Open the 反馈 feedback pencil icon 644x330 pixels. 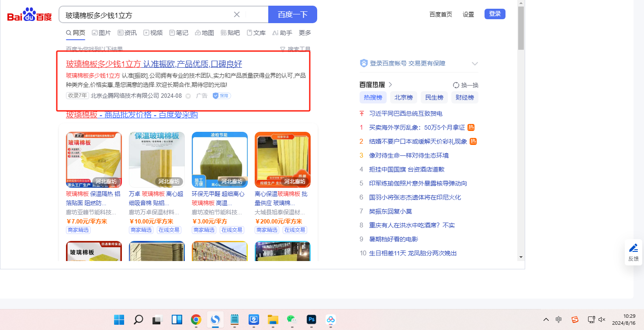click(x=633, y=248)
